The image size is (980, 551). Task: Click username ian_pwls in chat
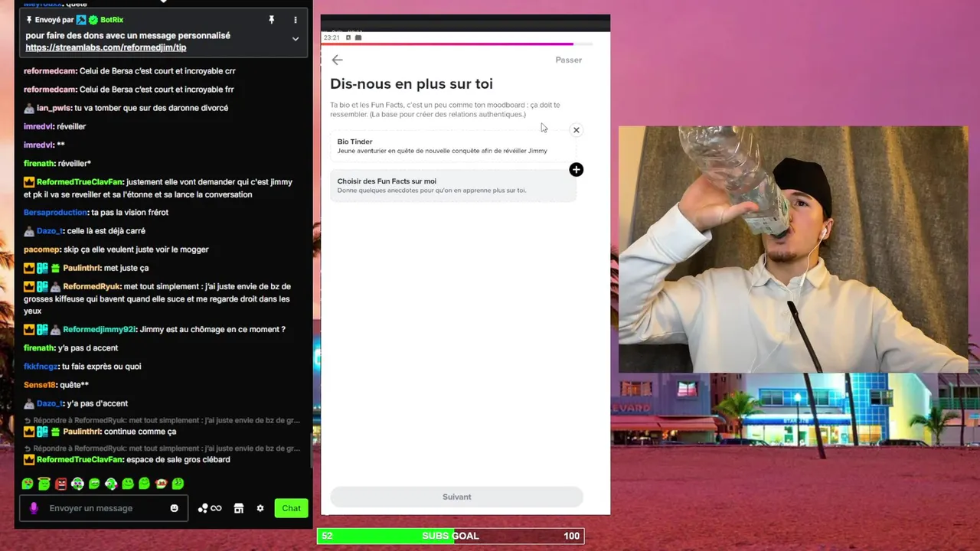pos(54,108)
